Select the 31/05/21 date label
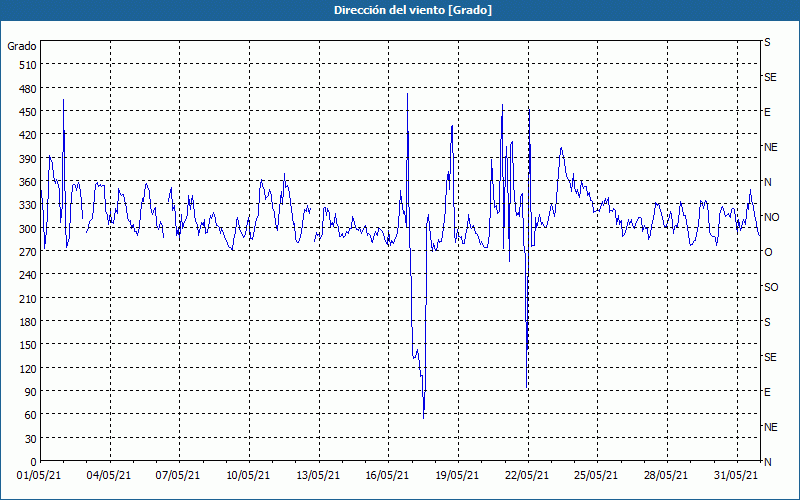This screenshot has width=800, height=500. [736, 476]
